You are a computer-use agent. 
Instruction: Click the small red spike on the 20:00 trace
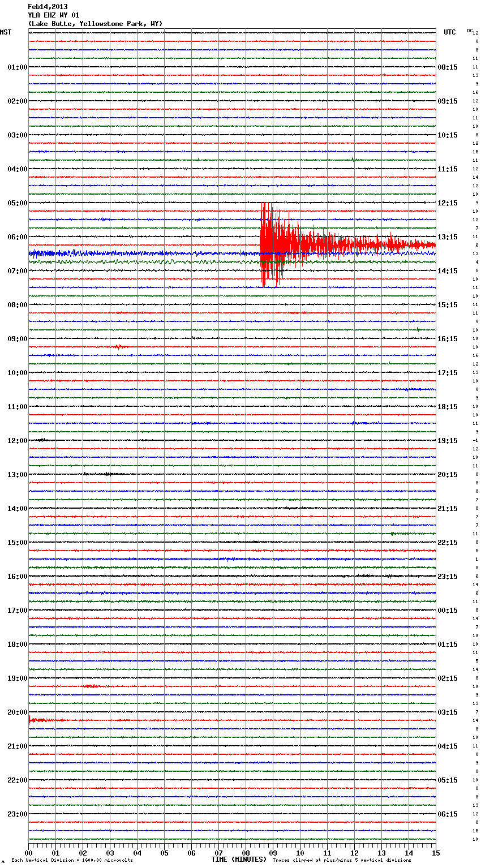[29, 720]
